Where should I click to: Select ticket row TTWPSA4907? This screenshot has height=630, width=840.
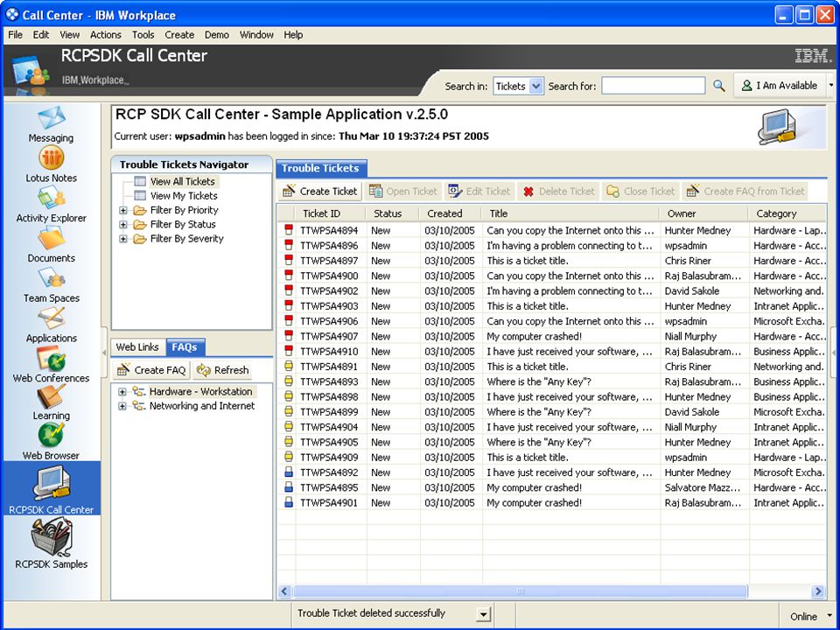[552, 336]
